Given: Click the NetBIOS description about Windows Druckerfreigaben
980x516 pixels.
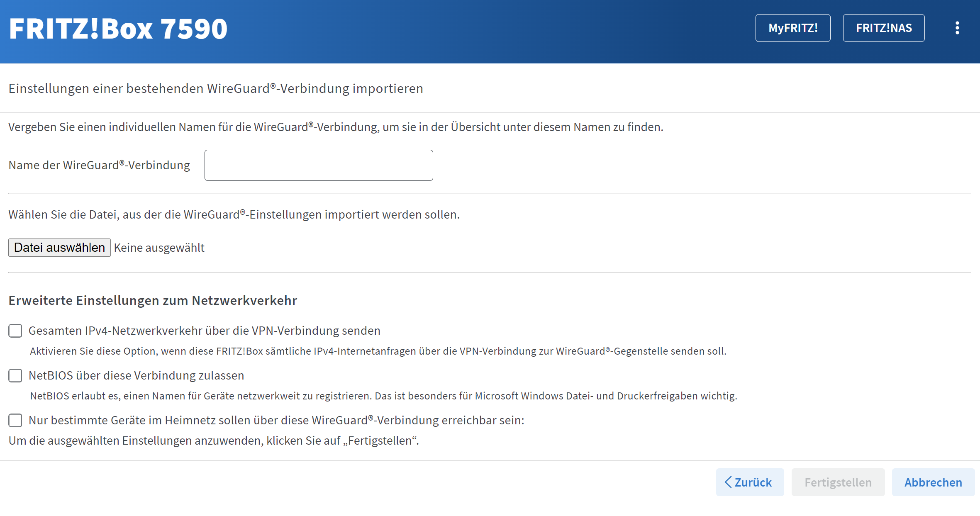Looking at the screenshot, I should [x=383, y=396].
